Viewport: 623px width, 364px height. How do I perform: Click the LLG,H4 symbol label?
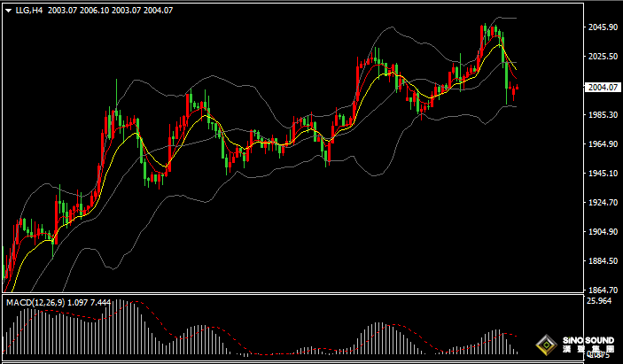(x=29, y=10)
